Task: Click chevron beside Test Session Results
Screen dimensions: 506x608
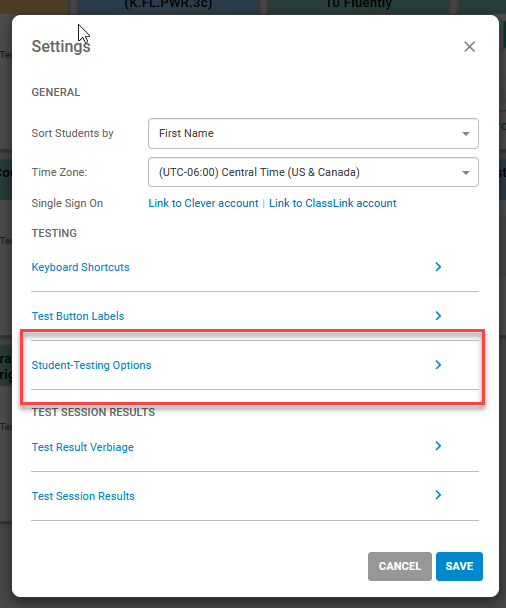Action: 438,495
